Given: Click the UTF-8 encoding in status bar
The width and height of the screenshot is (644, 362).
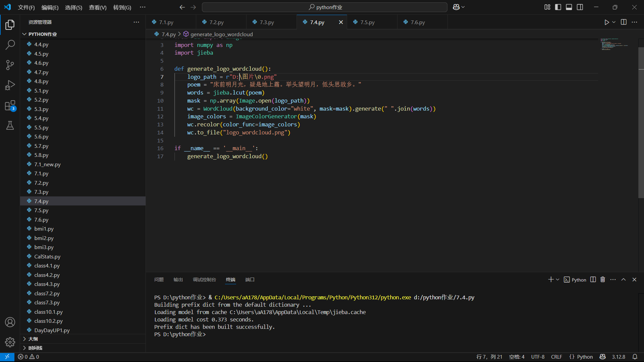Looking at the screenshot, I should click(538, 357).
